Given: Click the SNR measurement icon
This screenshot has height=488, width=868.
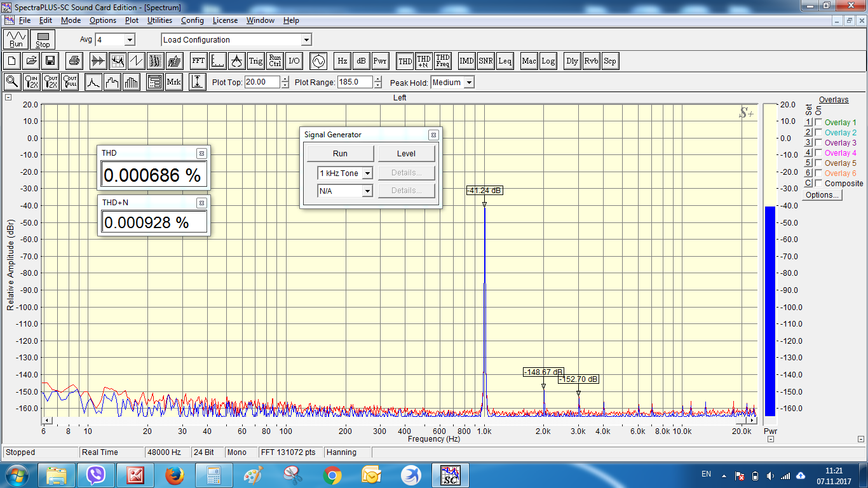Looking at the screenshot, I should click(485, 62).
